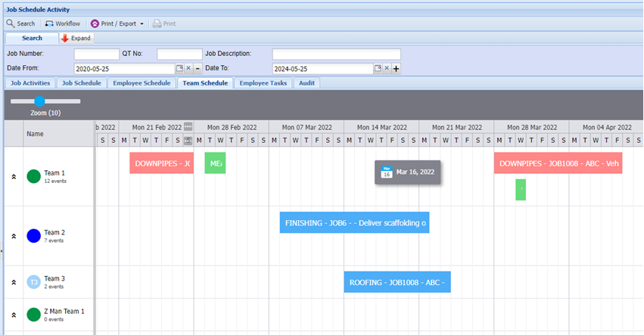Viewport: 644px width, 335px height.
Task: Click the minus button beside Date From
Action: tap(198, 69)
